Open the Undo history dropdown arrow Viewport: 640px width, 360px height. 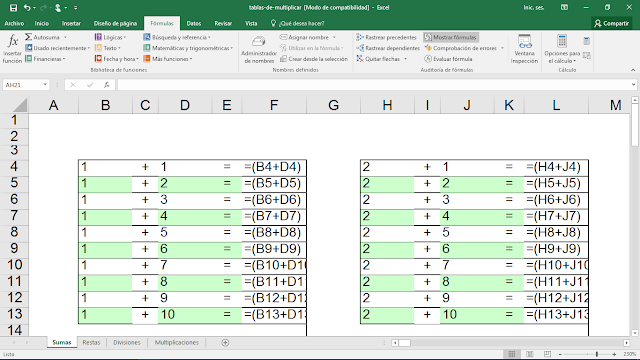pos(34,8)
